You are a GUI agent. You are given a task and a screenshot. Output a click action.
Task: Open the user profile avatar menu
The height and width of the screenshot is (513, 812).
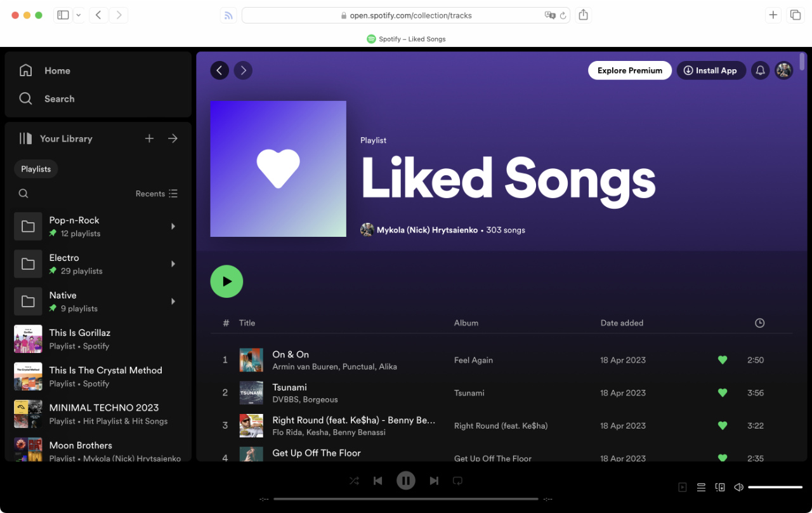(x=784, y=70)
